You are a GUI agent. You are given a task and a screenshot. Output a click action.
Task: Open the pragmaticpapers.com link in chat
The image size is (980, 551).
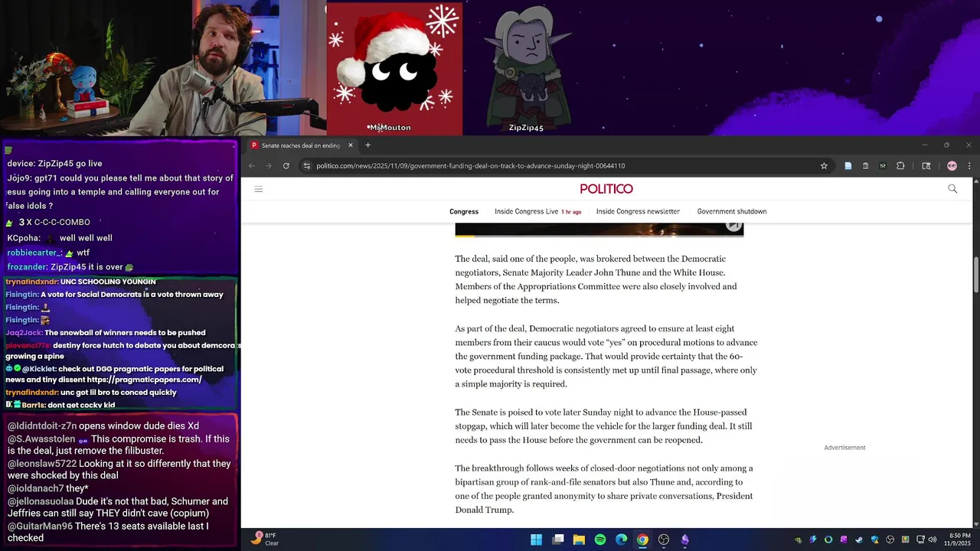click(144, 380)
